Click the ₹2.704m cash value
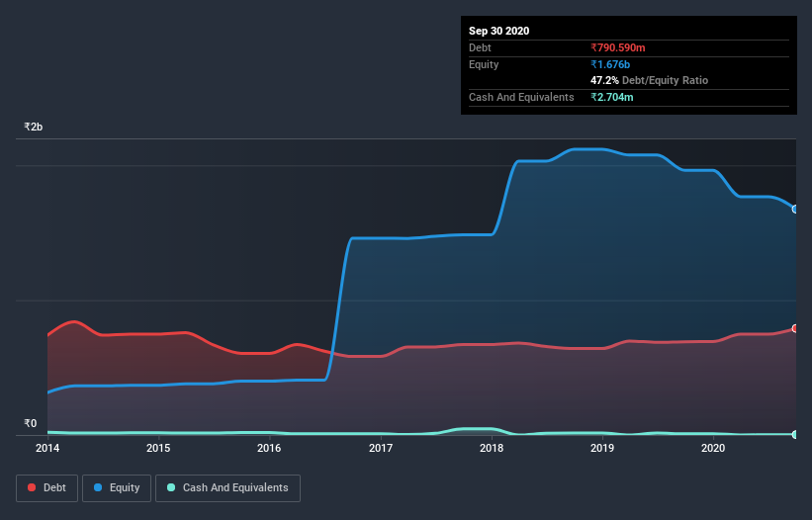 pyautogui.click(x=612, y=97)
